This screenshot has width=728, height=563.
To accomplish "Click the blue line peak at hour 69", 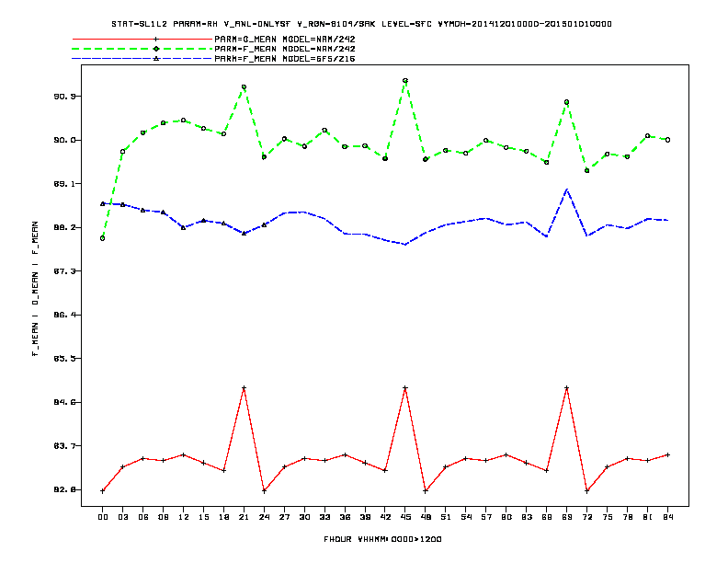I will (567, 190).
